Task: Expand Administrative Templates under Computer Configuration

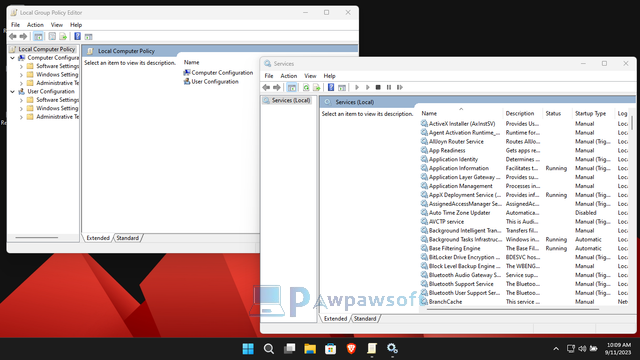Action: [21, 83]
